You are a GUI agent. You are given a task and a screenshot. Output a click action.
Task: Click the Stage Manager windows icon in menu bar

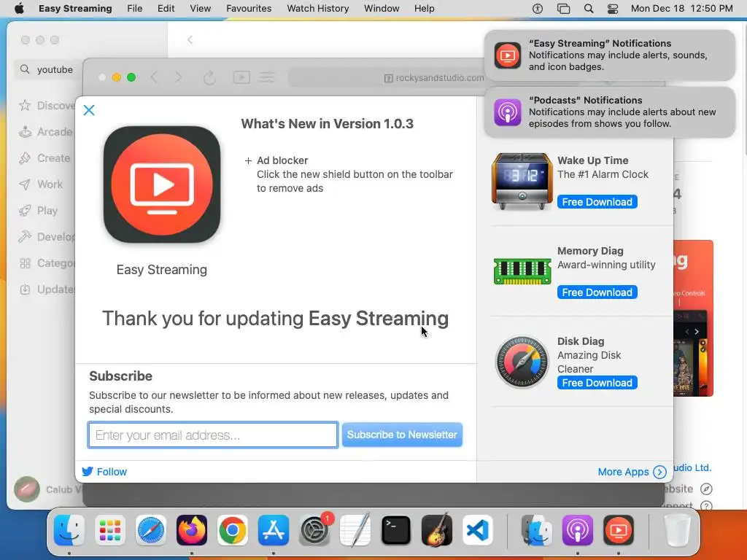click(564, 9)
